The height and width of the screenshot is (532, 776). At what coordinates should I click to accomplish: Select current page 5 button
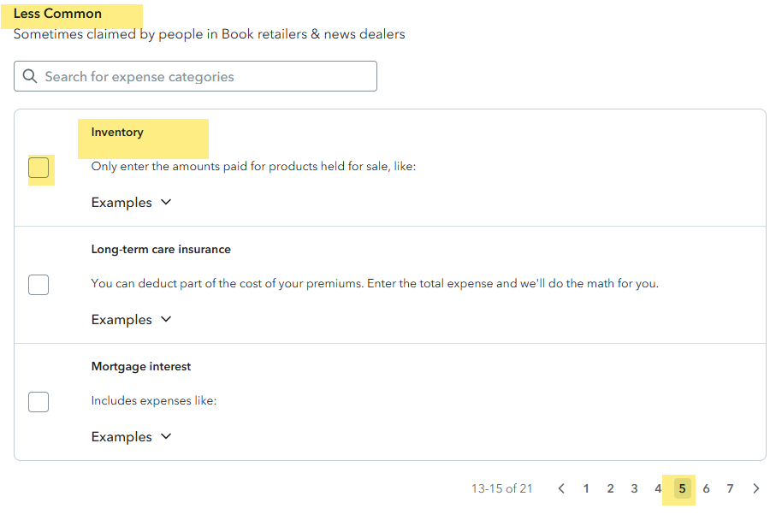(682, 489)
